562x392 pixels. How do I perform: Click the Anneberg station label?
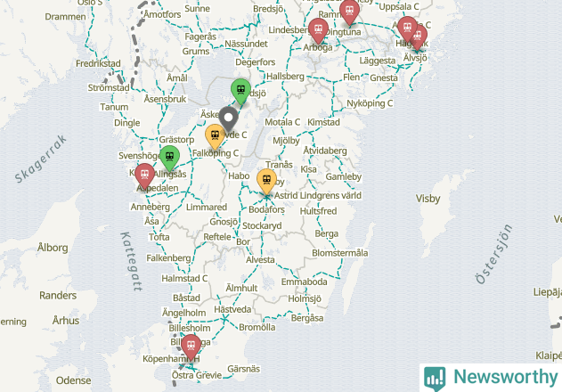[151, 207]
